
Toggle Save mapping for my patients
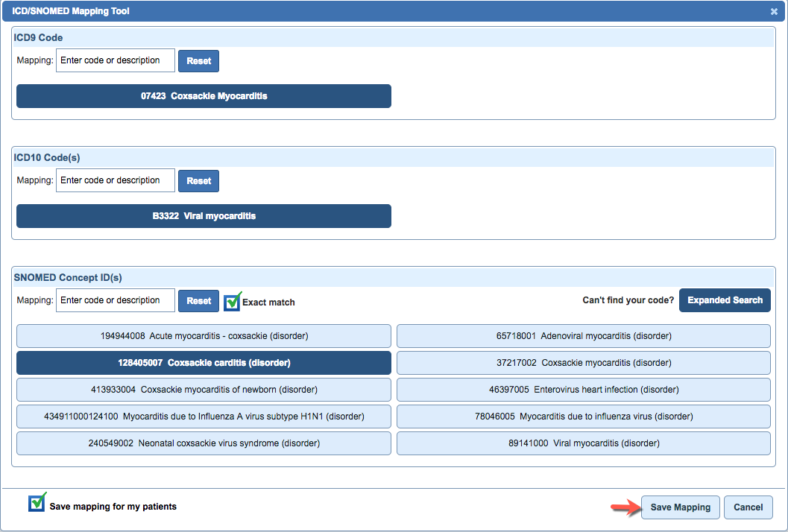(x=36, y=504)
